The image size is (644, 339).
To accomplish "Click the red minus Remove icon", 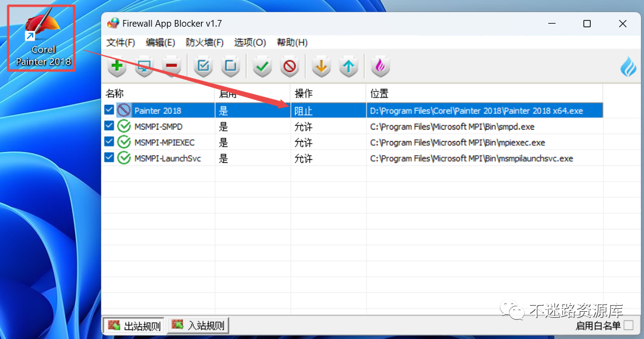I will coord(171,66).
